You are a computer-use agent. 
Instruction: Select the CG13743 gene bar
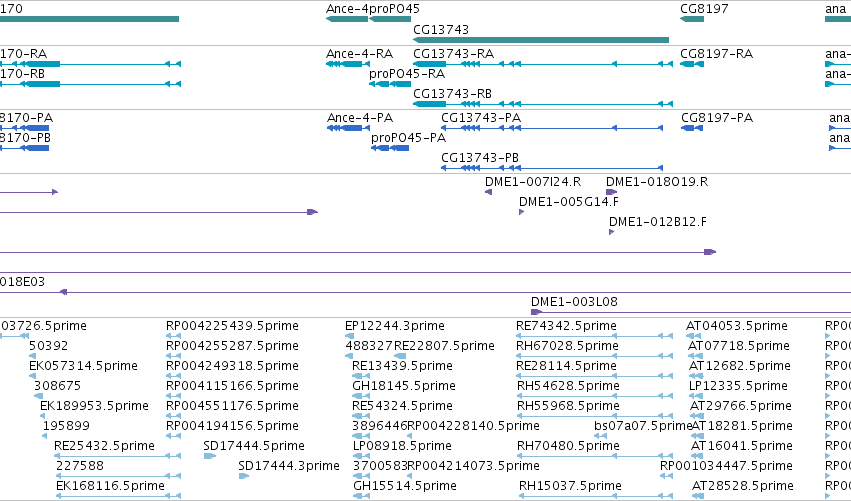tap(541, 40)
